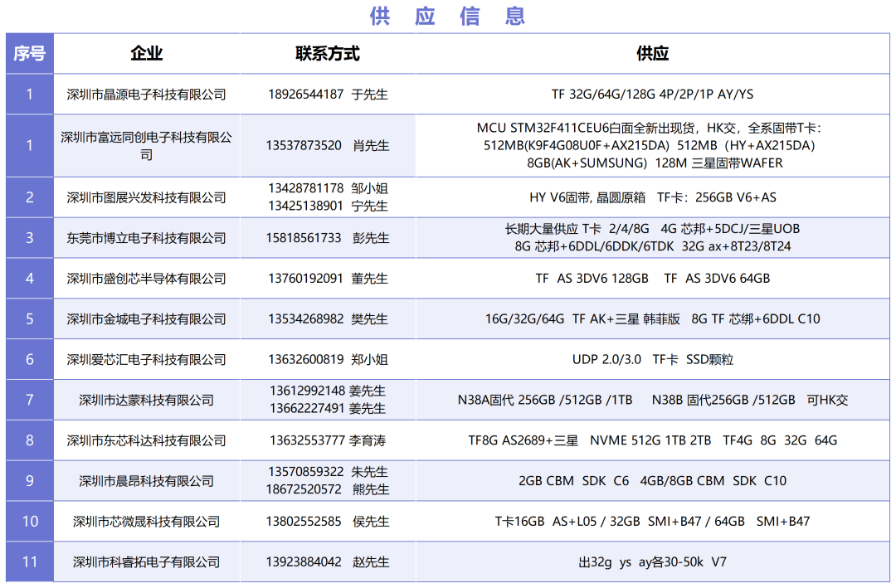Click company 深圳市东芯科达科技有限公司
This screenshot has height=588, width=896.
146,441
